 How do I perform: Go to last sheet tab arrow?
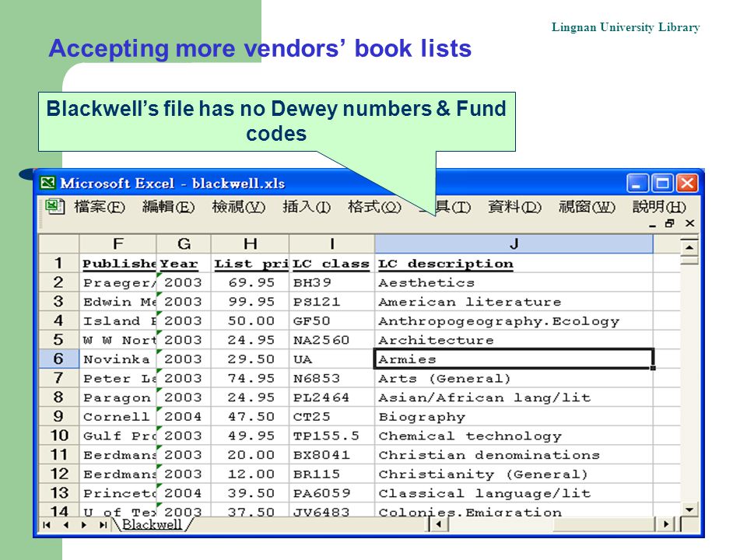click(x=103, y=525)
